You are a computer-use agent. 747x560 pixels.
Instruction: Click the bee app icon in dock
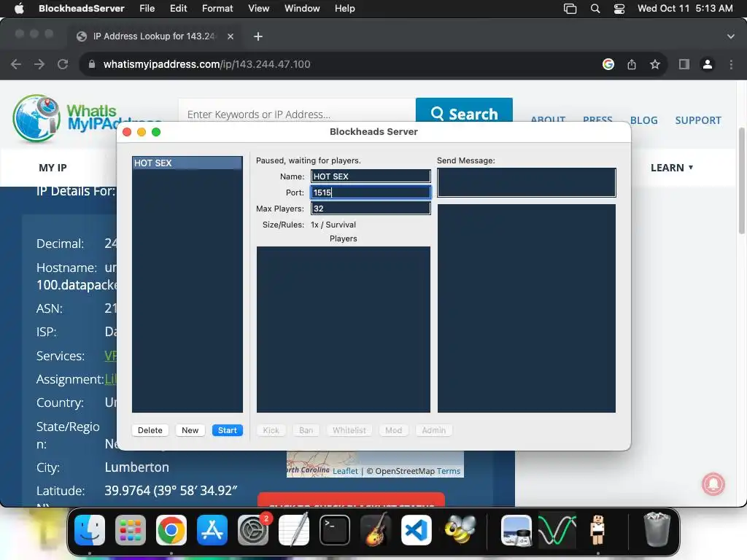click(460, 530)
